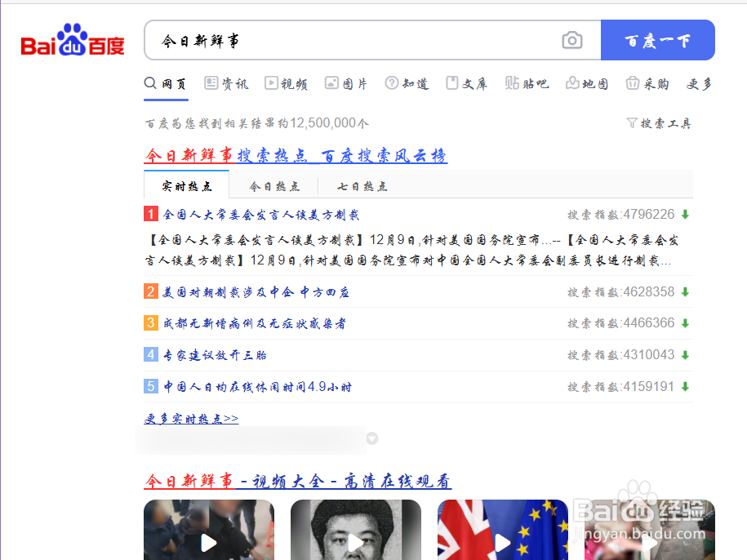Click search index 4310043 text
Screen dimensions: 747x560
pos(620,355)
